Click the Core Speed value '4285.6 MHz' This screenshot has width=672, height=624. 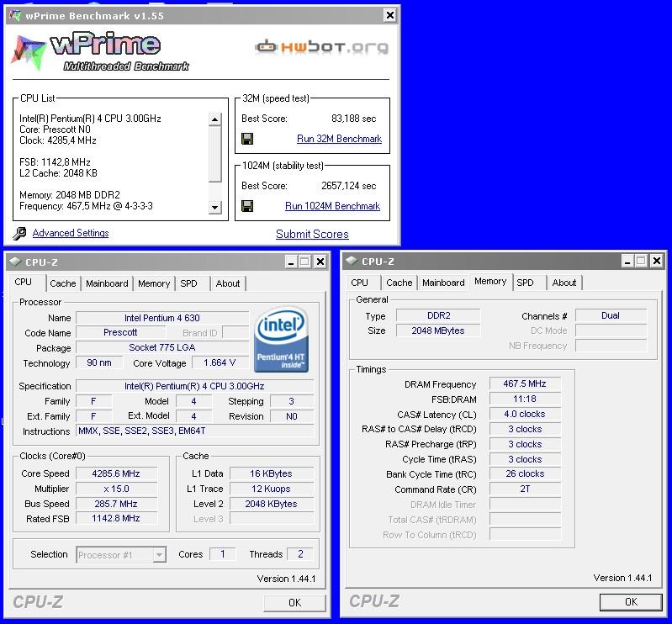pos(116,473)
